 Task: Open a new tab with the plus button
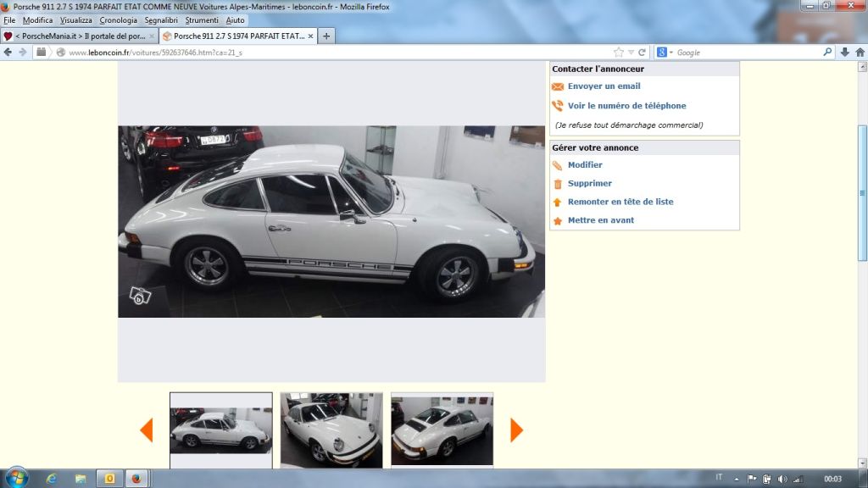(x=326, y=36)
